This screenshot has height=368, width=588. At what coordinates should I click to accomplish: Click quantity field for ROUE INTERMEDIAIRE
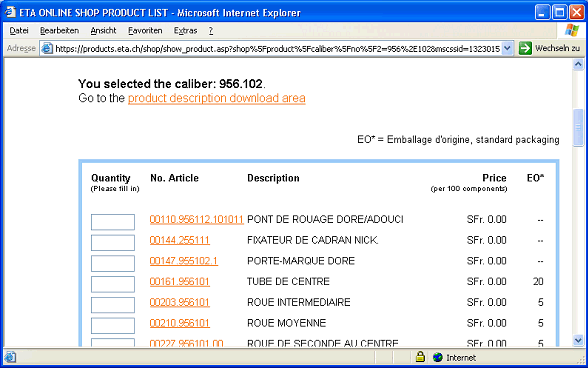[x=113, y=305]
